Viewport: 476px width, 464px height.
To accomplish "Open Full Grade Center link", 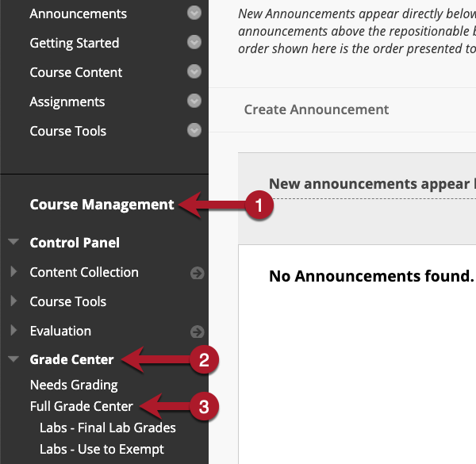I will [x=82, y=406].
